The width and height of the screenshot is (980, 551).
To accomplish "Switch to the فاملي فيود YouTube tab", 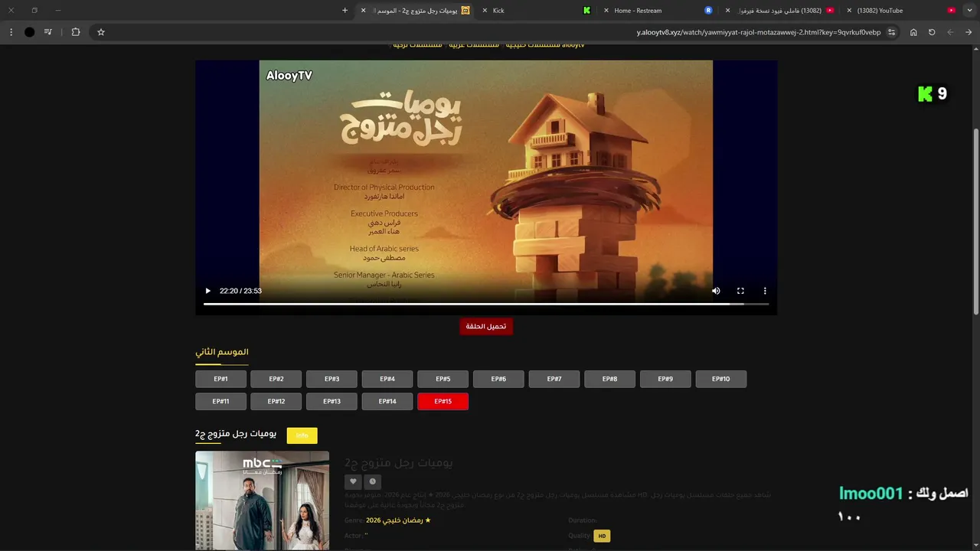I will [x=779, y=11].
